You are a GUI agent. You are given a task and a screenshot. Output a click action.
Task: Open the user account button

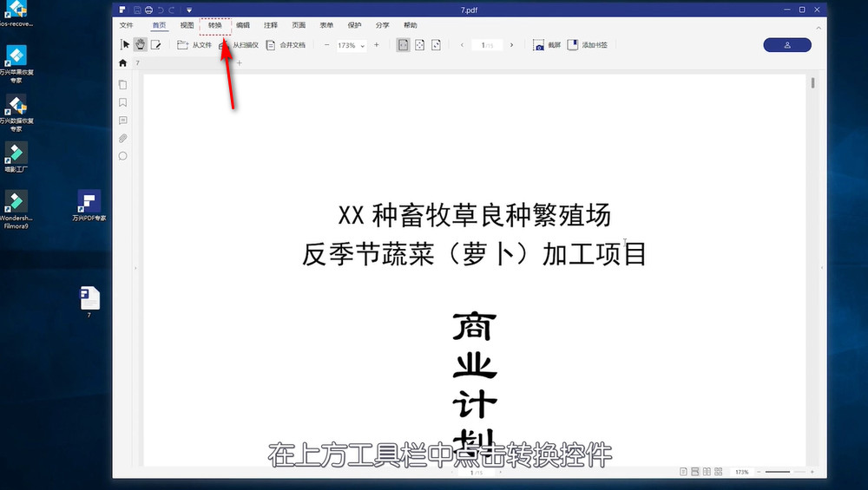787,45
